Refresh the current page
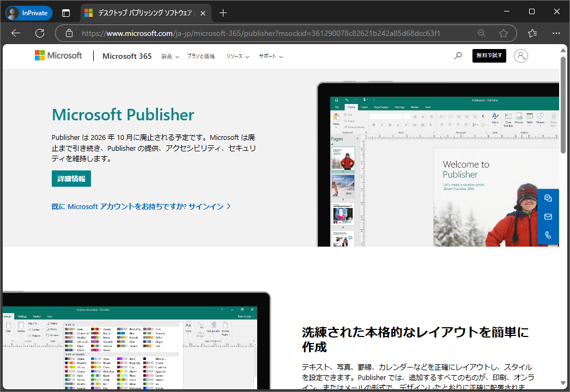Viewport: 570px width, 392px height. tap(40, 33)
